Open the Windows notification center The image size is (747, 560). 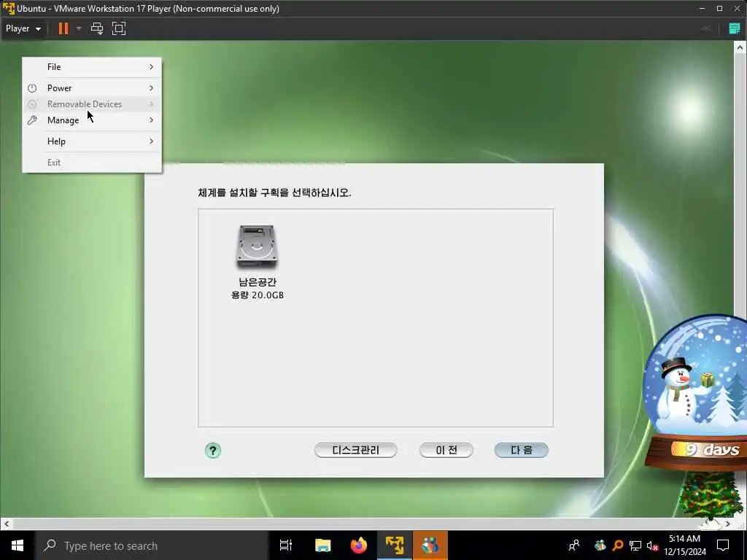pos(723,545)
